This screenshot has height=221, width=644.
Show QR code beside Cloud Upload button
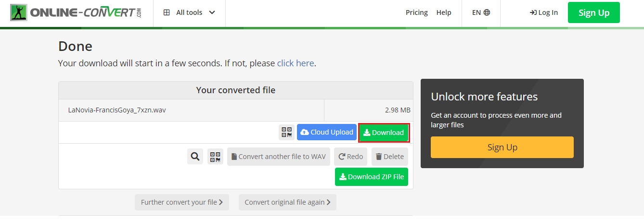coord(286,133)
